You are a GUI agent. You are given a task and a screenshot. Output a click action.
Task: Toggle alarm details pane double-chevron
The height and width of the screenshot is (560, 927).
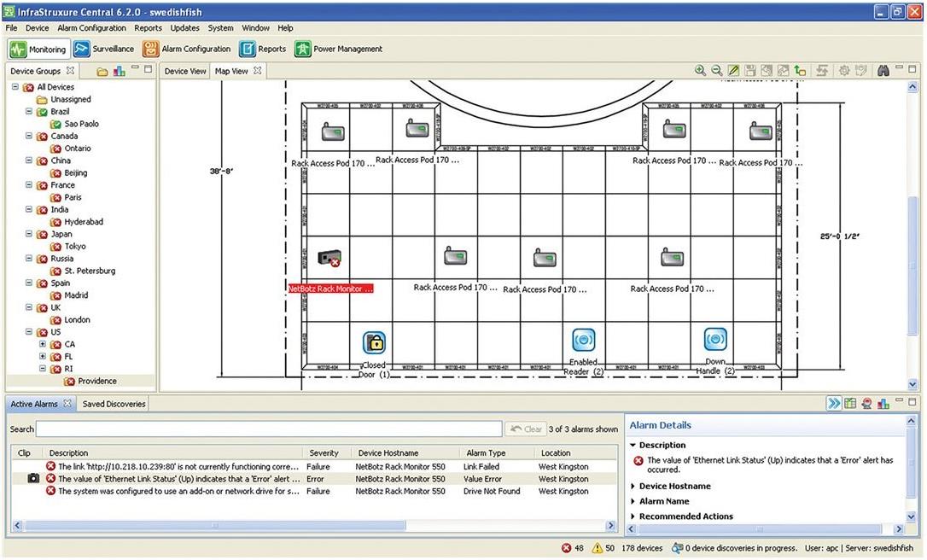point(834,403)
